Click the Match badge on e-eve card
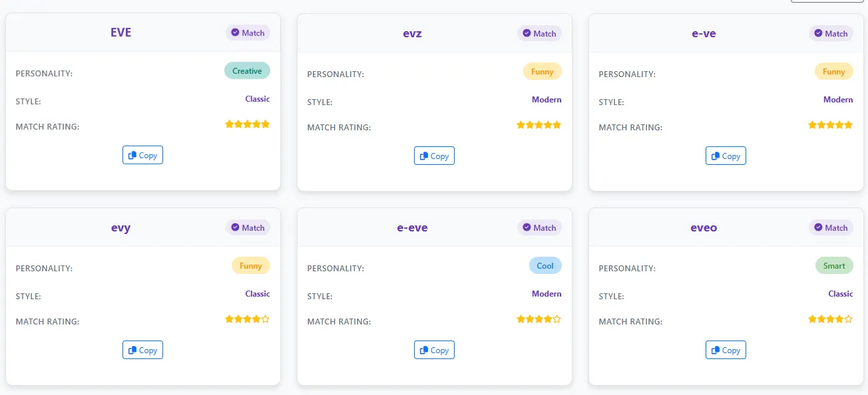Viewport: 868px width, 395px height. click(x=539, y=227)
